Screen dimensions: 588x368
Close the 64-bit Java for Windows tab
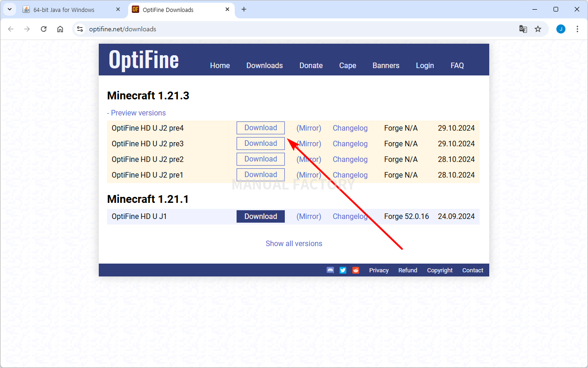point(118,10)
